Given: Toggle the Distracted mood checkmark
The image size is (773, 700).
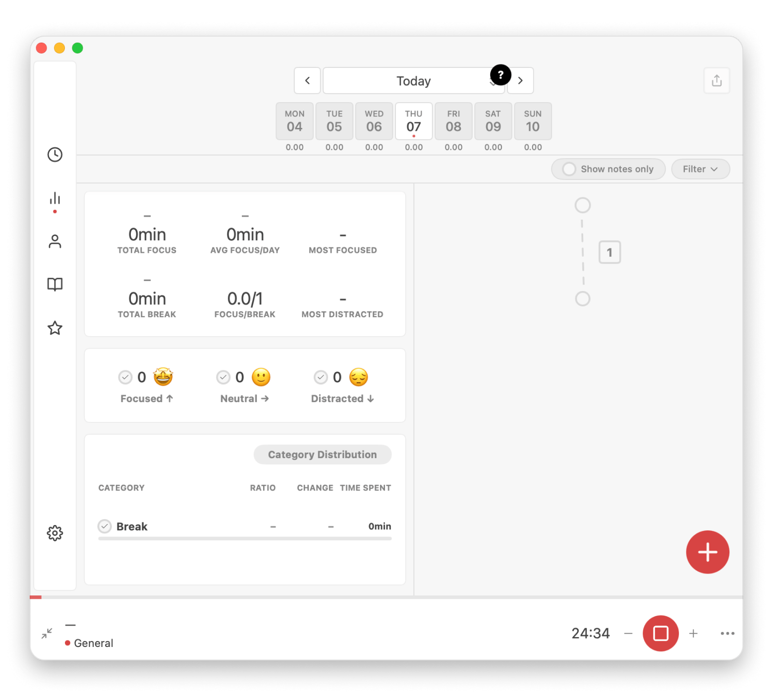Looking at the screenshot, I should pyautogui.click(x=321, y=377).
